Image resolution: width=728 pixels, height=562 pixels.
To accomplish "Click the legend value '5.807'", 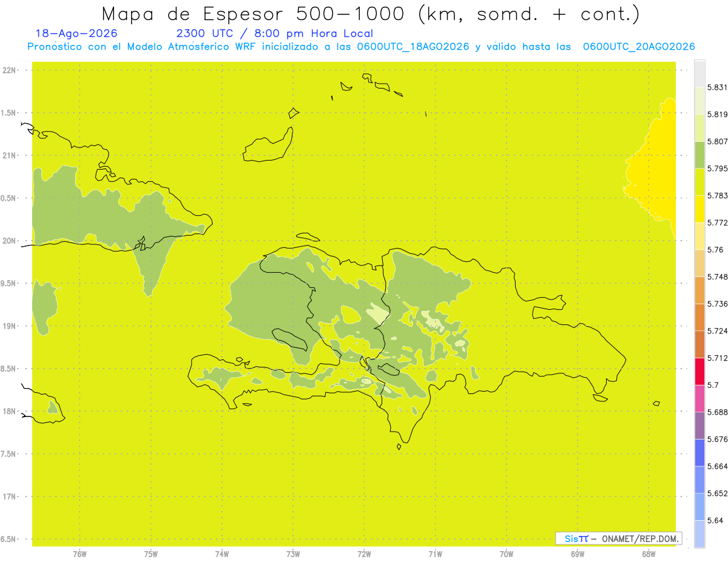I will click(x=717, y=141).
